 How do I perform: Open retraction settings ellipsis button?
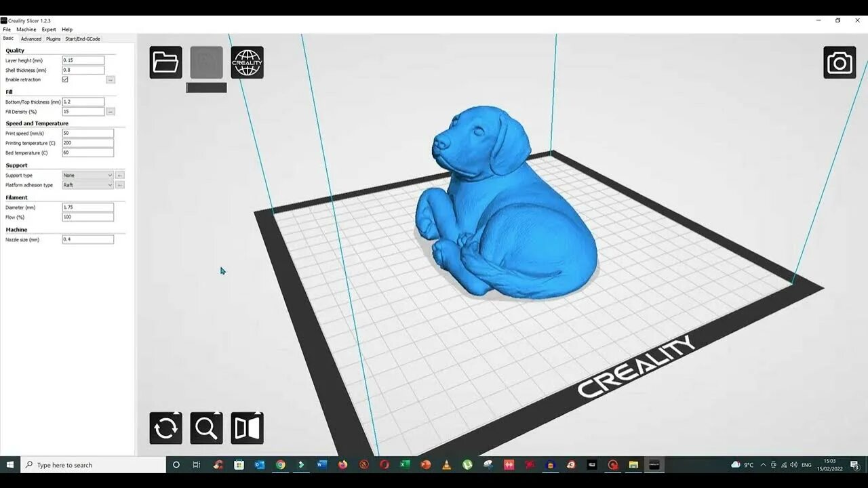pyautogui.click(x=111, y=80)
